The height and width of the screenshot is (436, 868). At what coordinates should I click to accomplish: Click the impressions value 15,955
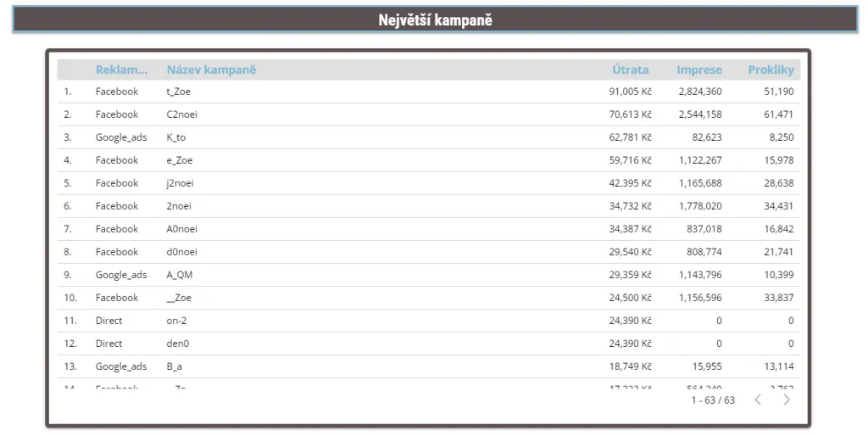coord(707,366)
